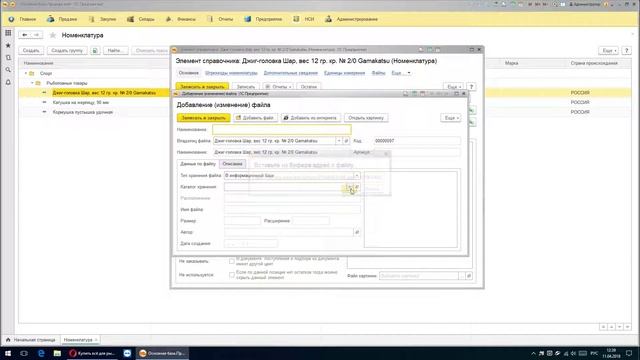
Task: Open the Администрирование section
Action: coord(351,19)
